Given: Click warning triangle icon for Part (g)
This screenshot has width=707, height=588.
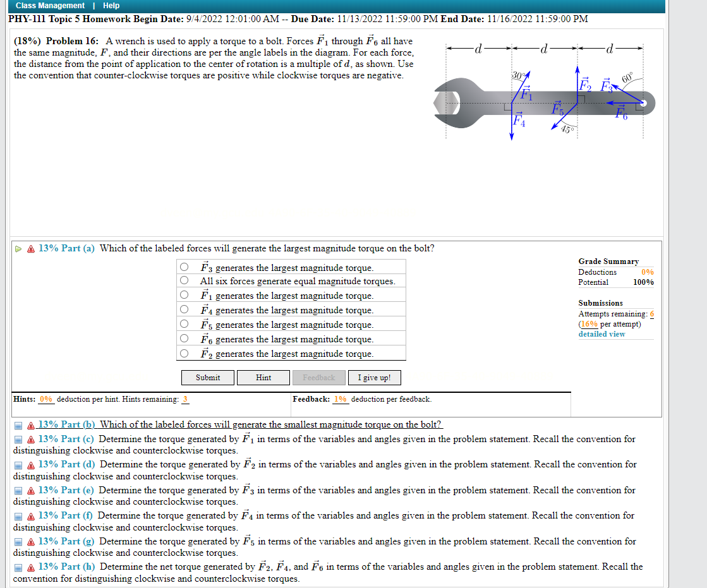Looking at the screenshot, I should [x=31, y=542].
